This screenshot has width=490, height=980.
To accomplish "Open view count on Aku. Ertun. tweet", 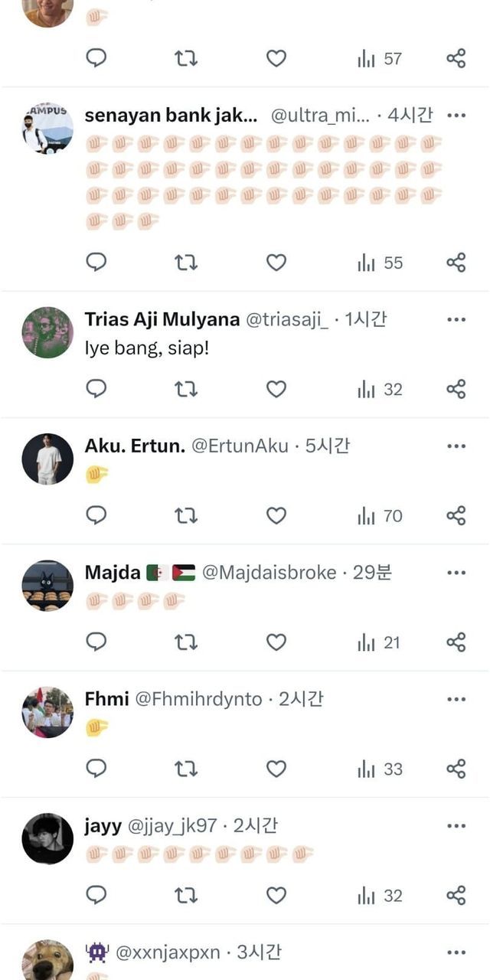I will point(380,516).
